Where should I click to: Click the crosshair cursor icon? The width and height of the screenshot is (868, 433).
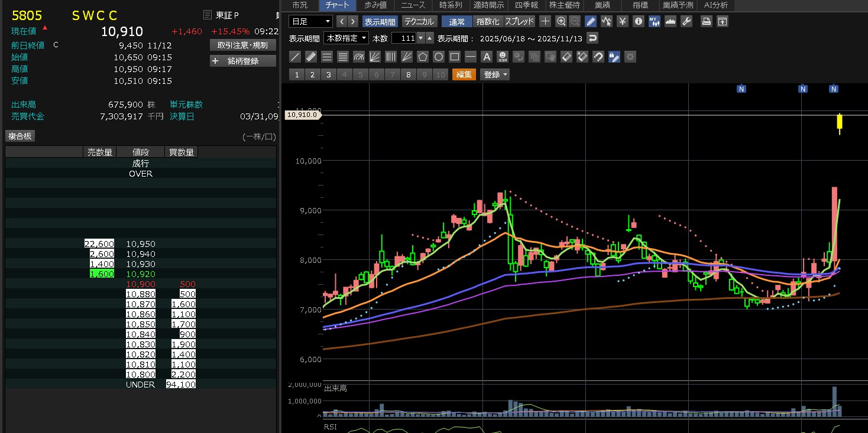(x=545, y=21)
